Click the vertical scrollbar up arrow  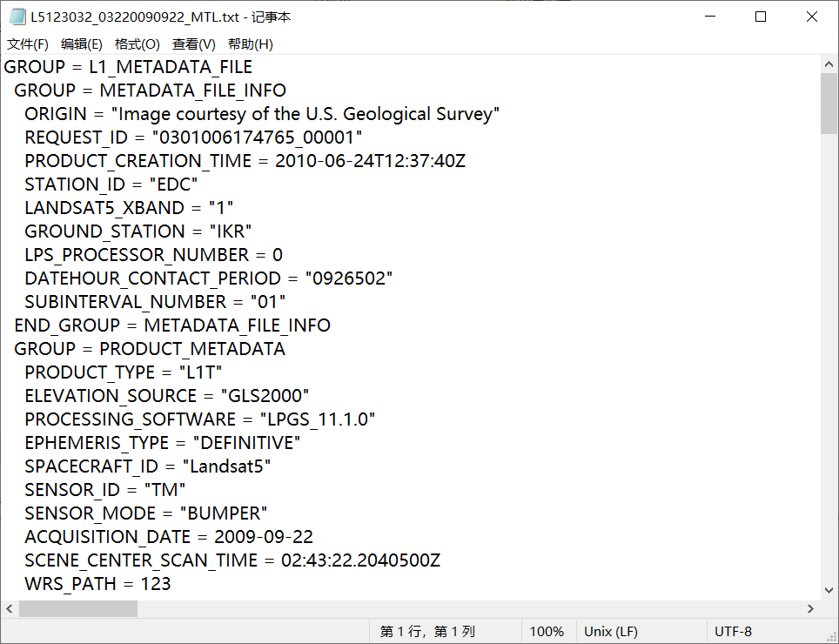[x=829, y=64]
